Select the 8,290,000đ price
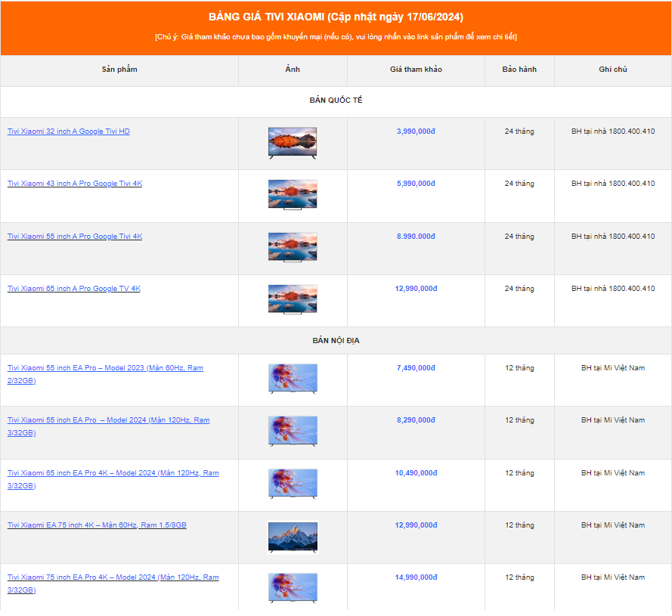 [x=416, y=420]
